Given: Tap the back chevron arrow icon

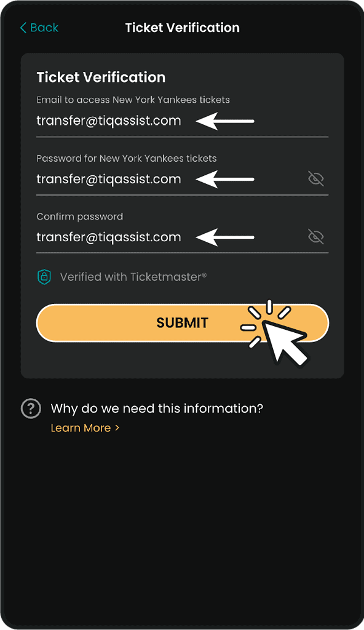Looking at the screenshot, I should 23,28.
